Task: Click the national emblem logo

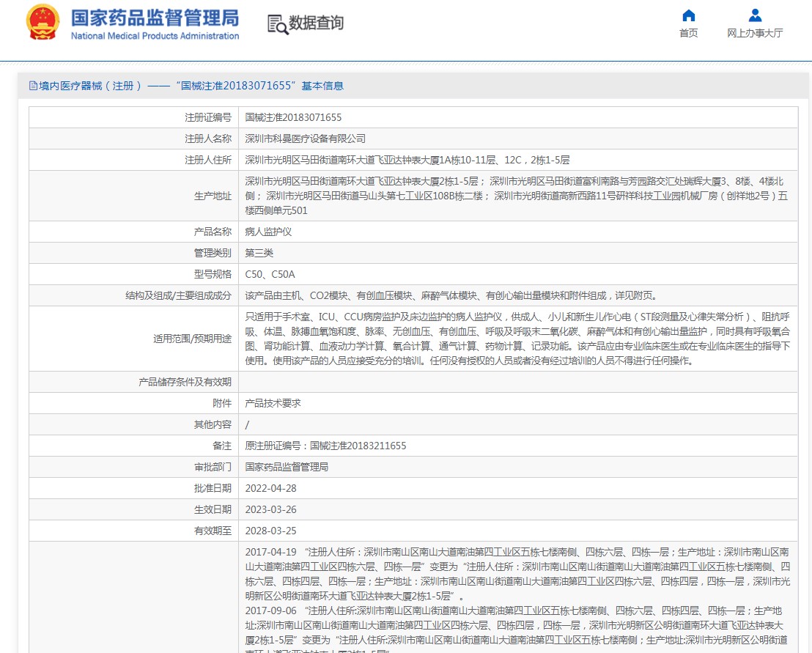Action: (43, 22)
